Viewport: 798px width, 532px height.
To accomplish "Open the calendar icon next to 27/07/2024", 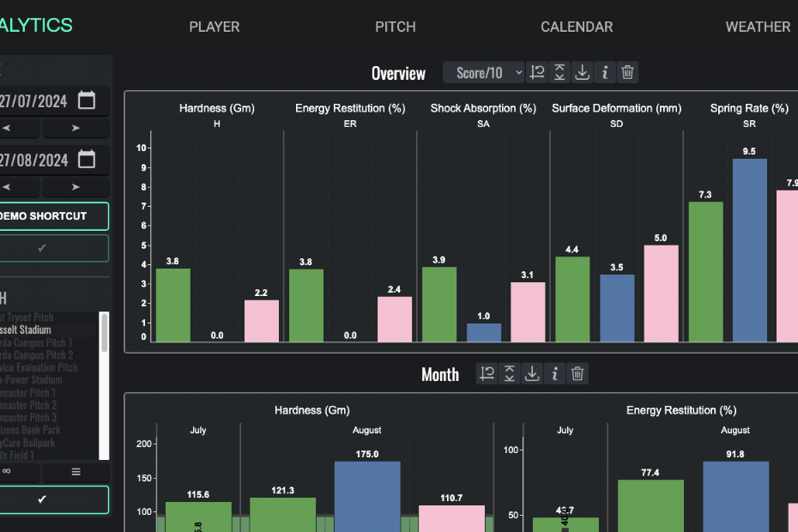I will coord(86,100).
